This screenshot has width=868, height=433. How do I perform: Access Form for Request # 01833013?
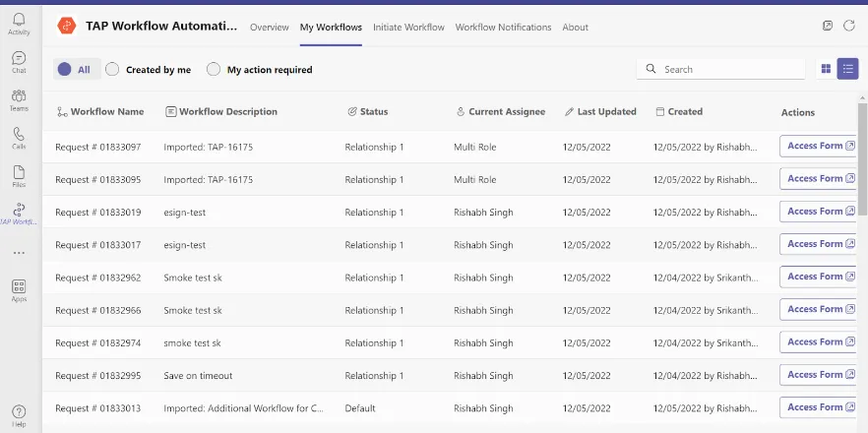(819, 407)
